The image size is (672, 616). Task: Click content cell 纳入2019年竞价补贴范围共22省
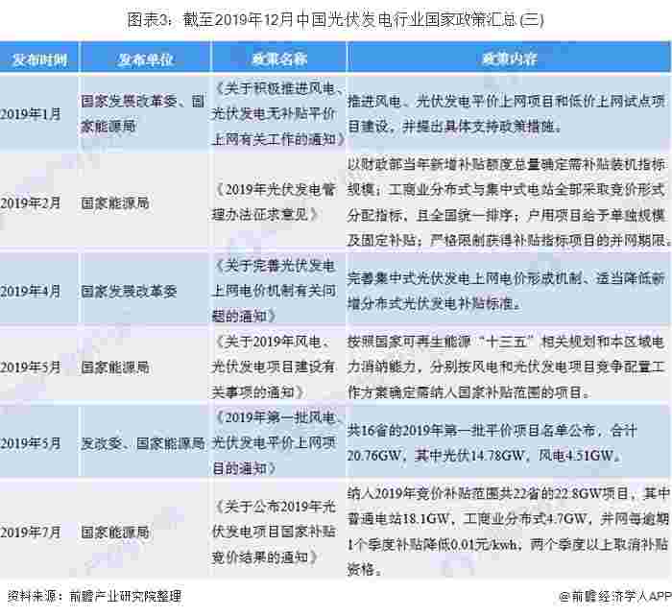(508, 532)
